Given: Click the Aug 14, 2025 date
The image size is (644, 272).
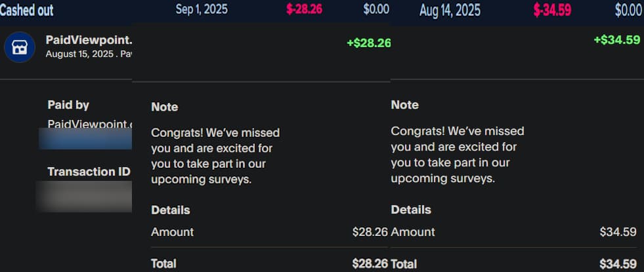Looking at the screenshot, I should click(450, 10).
